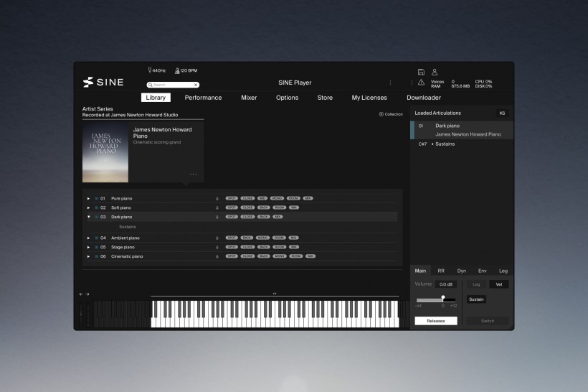This screenshot has width=588, height=392.
Task: Toggle the Vel mode button
Action: pos(499,284)
